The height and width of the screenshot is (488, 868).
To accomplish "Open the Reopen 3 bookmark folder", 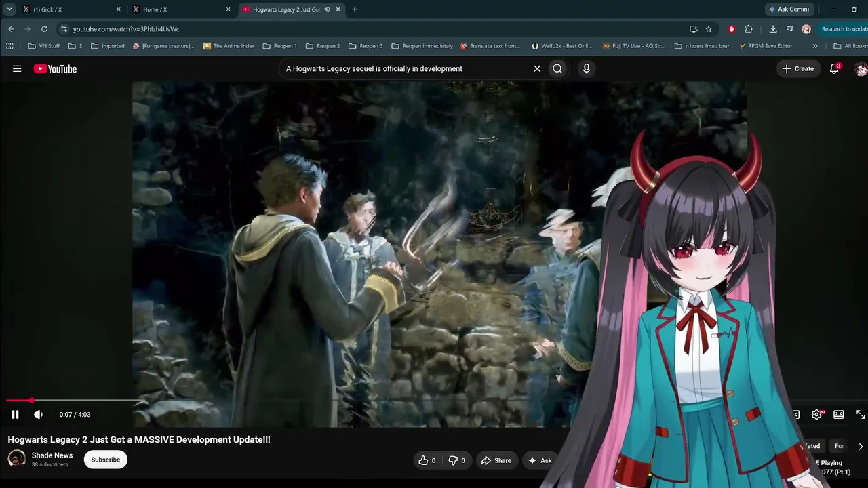I will tap(366, 46).
